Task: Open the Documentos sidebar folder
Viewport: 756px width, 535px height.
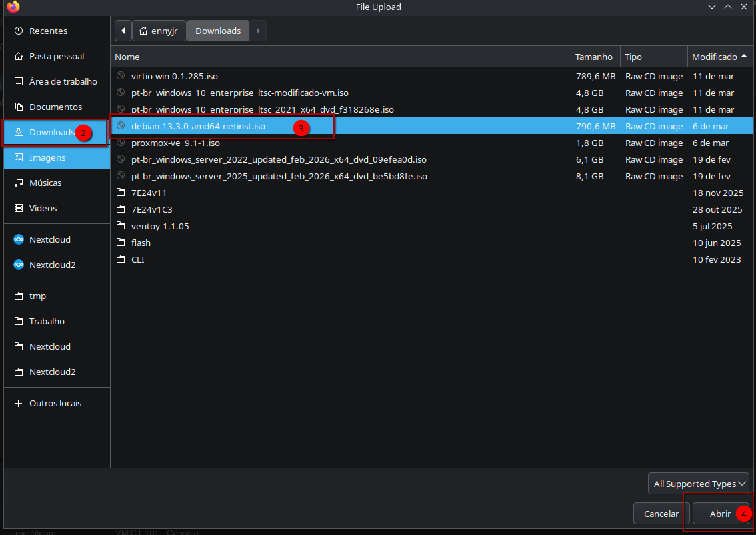Action: 55,107
